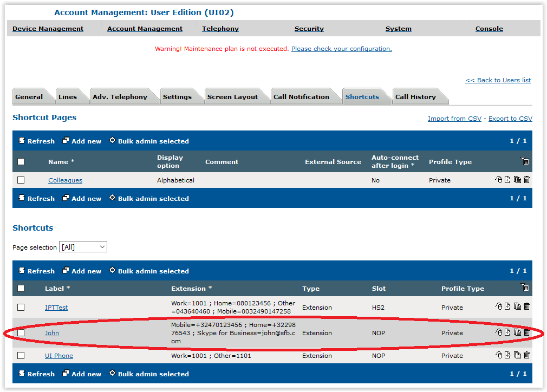Select the IPTTest row checkbox

(x=21, y=307)
